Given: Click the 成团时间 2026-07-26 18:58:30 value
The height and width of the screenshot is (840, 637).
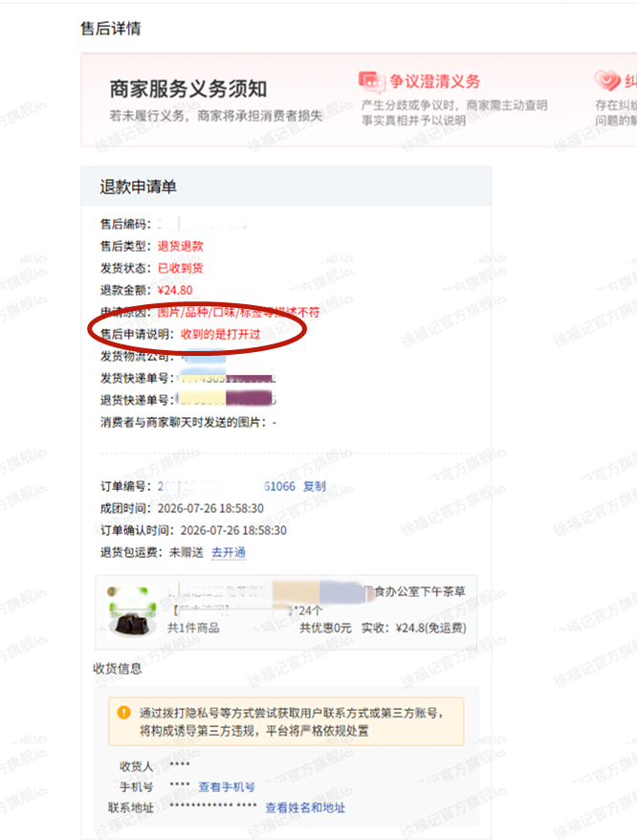Looking at the screenshot, I should pyautogui.click(x=210, y=508).
